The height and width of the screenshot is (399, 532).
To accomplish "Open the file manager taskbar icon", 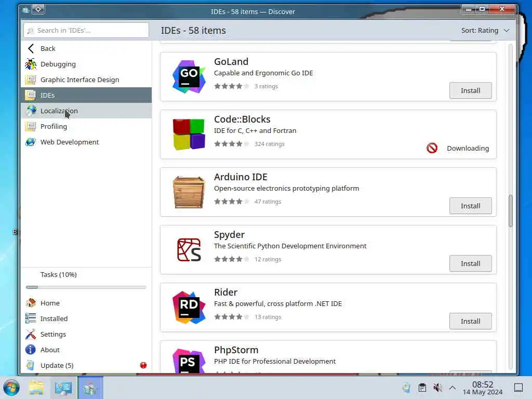I will [36, 388].
